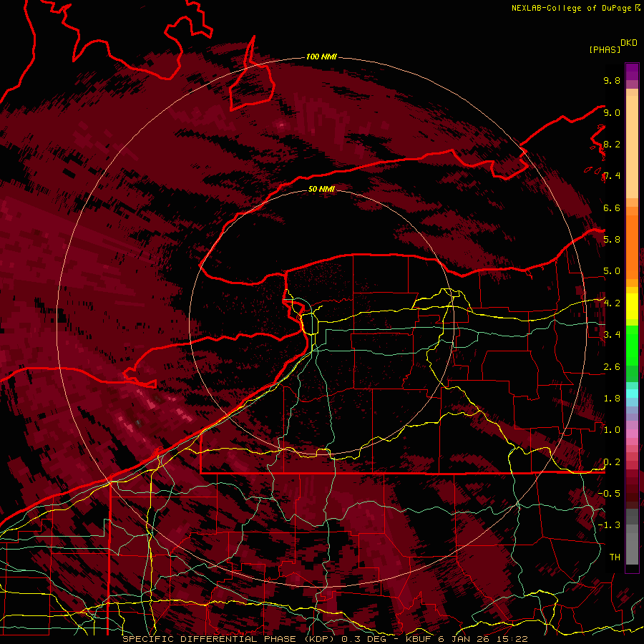Click the '3.4' color scale value

tap(612, 335)
